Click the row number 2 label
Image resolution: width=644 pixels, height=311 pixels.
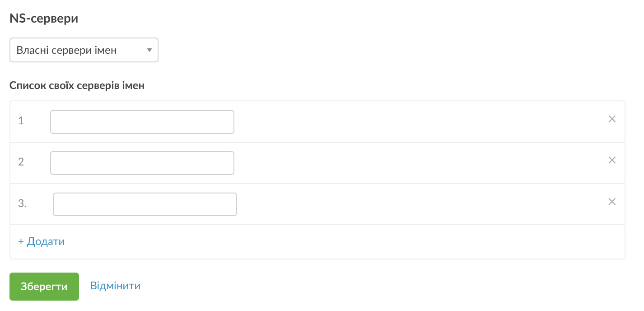point(21,162)
